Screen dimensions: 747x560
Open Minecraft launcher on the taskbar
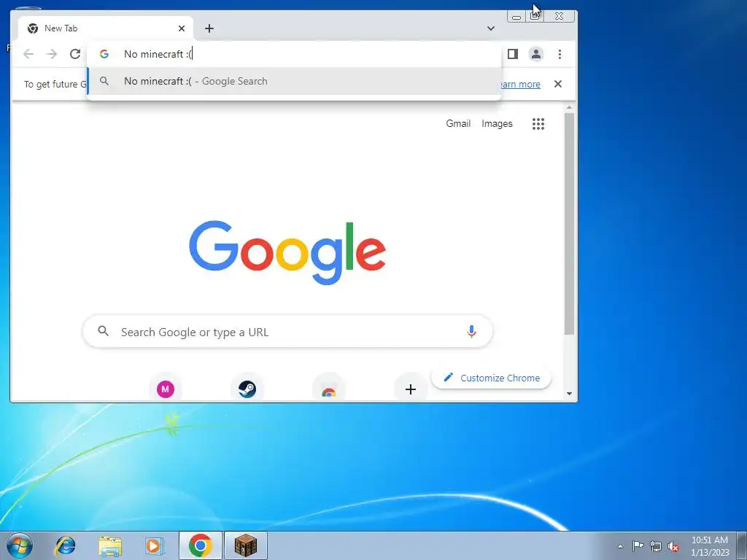point(246,545)
